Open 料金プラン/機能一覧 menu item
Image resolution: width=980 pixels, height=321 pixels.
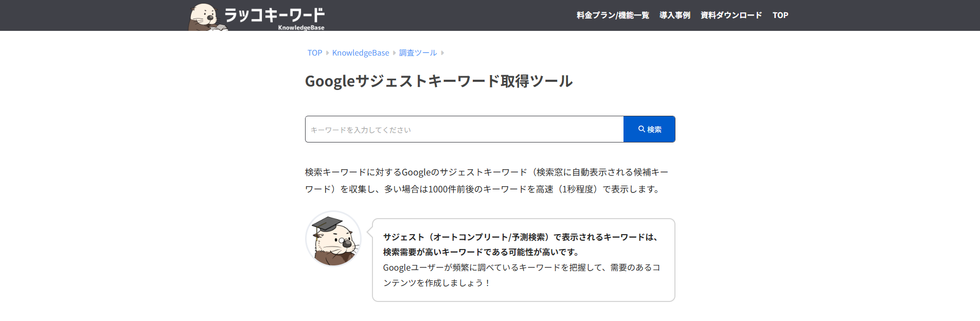[x=613, y=15]
